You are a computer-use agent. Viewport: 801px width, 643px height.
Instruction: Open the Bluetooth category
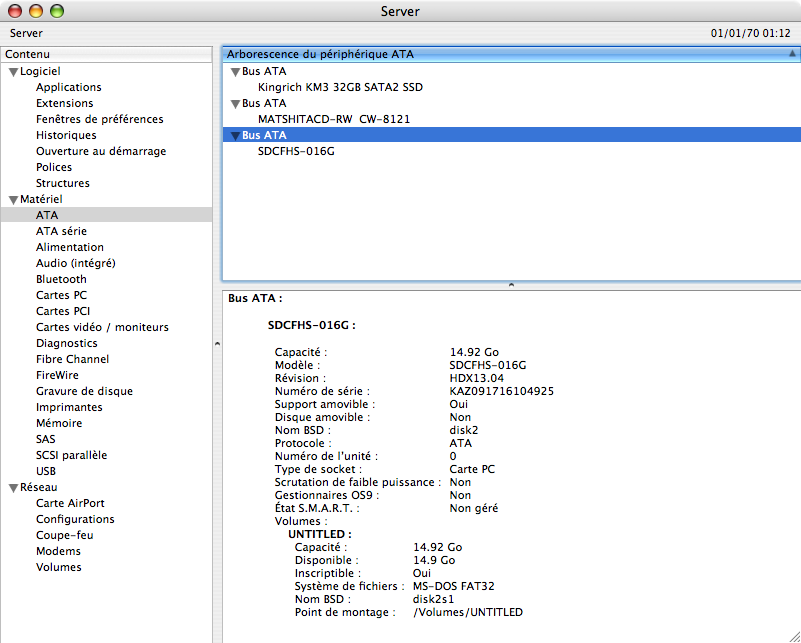tap(61, 279)
